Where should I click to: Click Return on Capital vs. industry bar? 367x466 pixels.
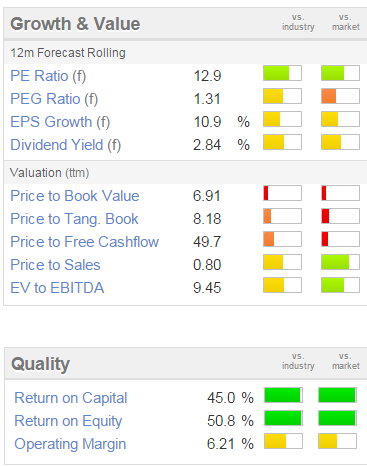pyautogui.click(x=283, y=395)
